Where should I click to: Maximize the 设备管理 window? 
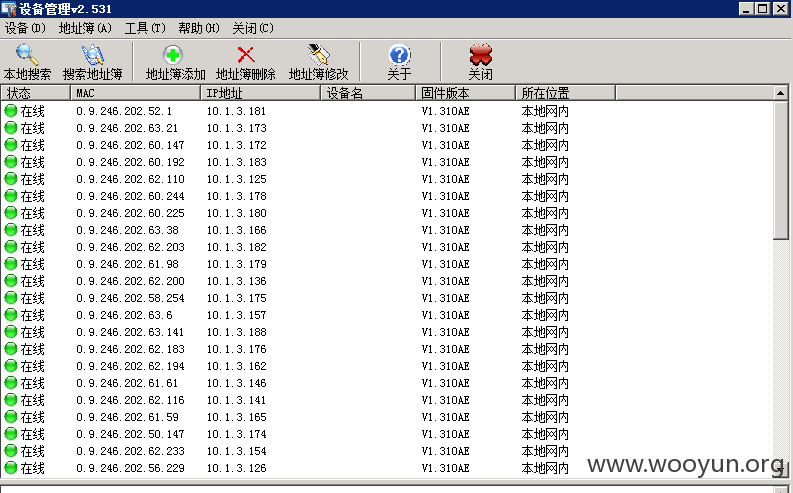click(764, 9)
